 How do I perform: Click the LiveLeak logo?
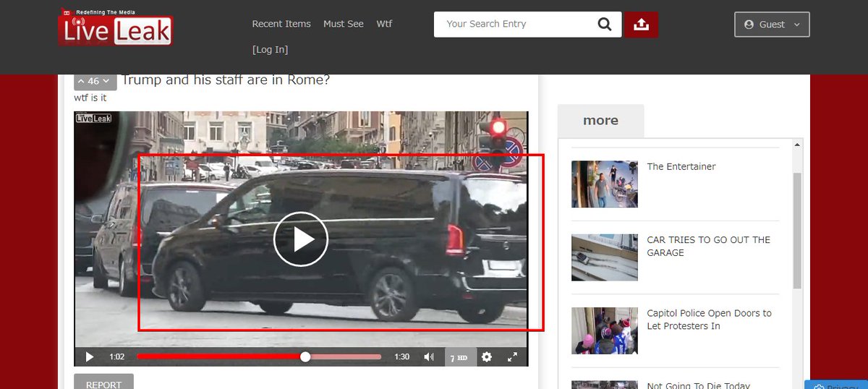(116, 27)
